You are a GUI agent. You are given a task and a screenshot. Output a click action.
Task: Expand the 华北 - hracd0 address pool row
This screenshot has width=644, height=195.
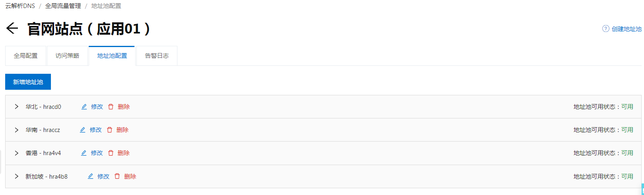[x=16, y=107]
